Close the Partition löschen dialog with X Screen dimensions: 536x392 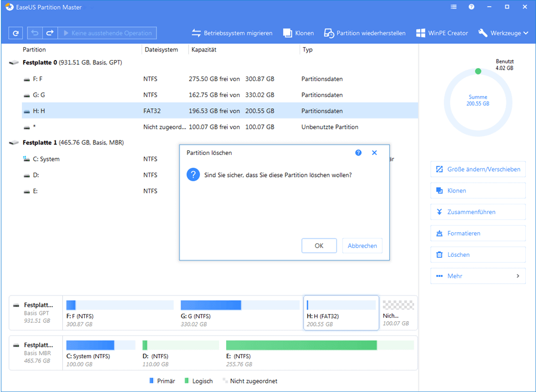tap(374, 152)
